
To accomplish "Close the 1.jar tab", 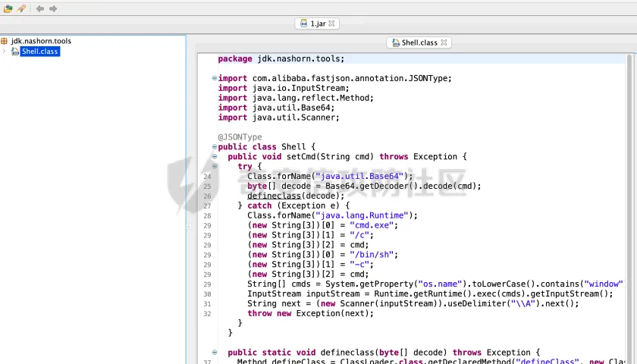I will [331, 24].
